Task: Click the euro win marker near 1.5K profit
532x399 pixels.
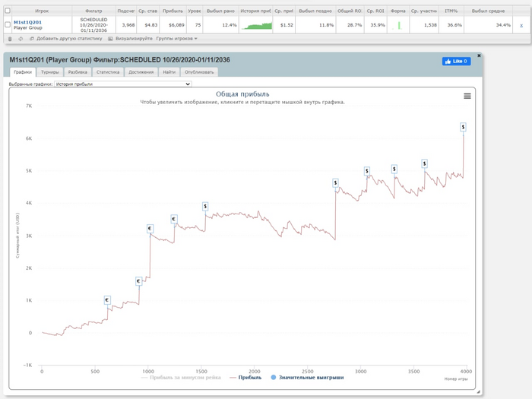Action: tap(138, 281)
